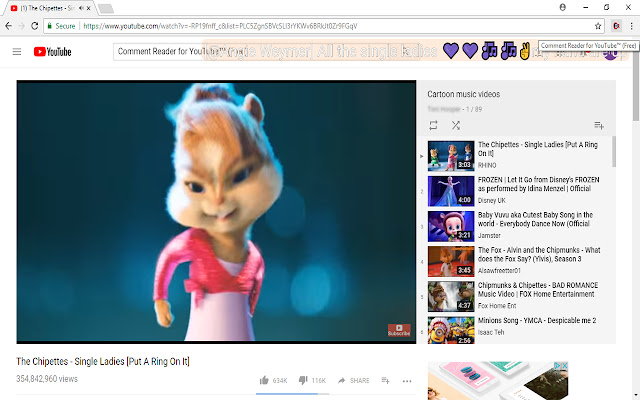Click the RHINO channel name

pyautogui.click(x=487, y=165)
